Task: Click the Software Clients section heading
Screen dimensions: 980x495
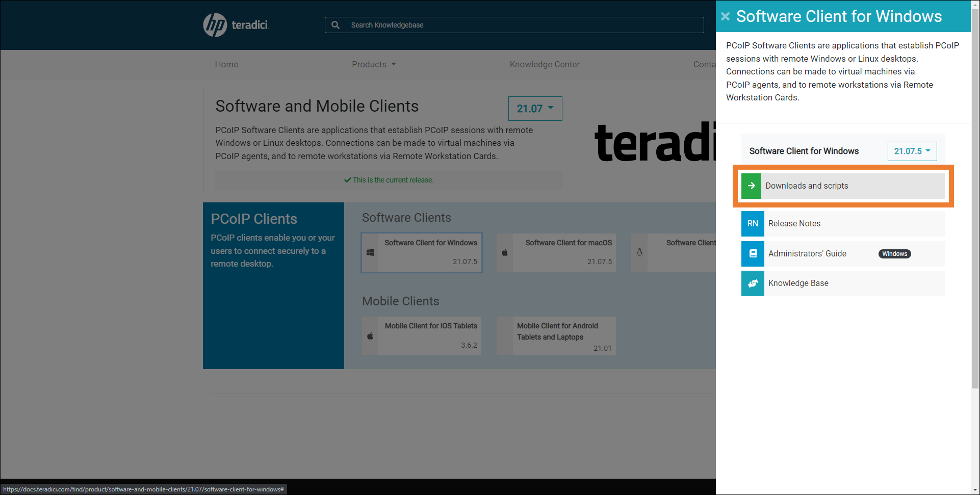Action: coord(406,218)
